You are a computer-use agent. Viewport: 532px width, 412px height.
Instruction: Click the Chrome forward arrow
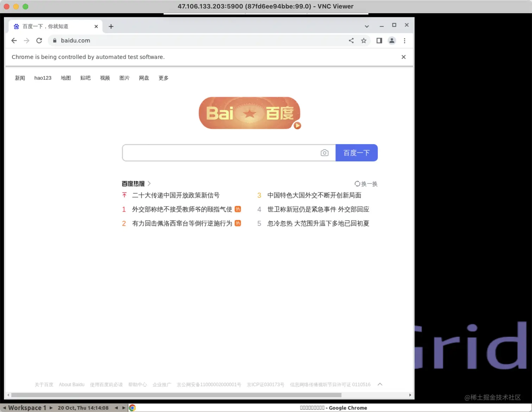tap(26, 40)
